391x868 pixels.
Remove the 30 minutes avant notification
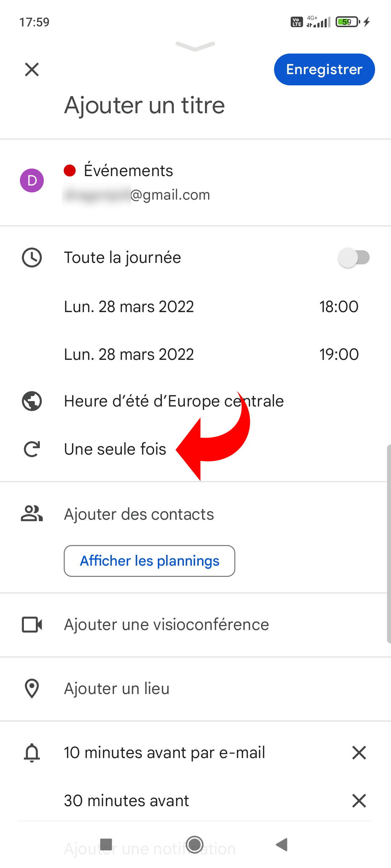(359, 801)
